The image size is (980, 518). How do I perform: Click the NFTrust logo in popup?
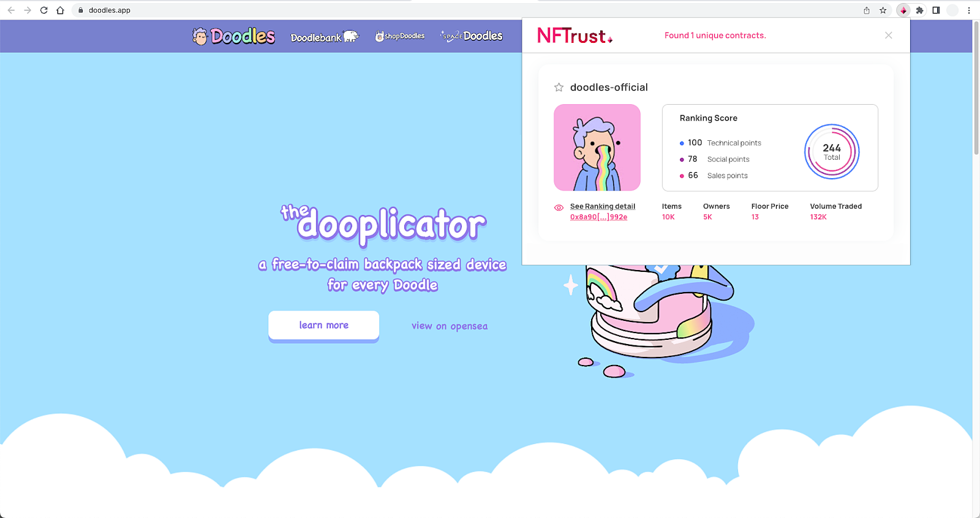click(x=575, y=36)
